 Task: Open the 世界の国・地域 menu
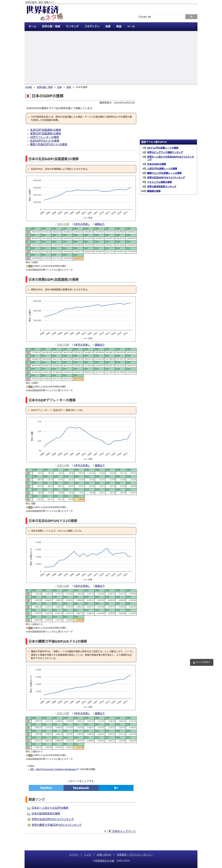tap(51, 26)
